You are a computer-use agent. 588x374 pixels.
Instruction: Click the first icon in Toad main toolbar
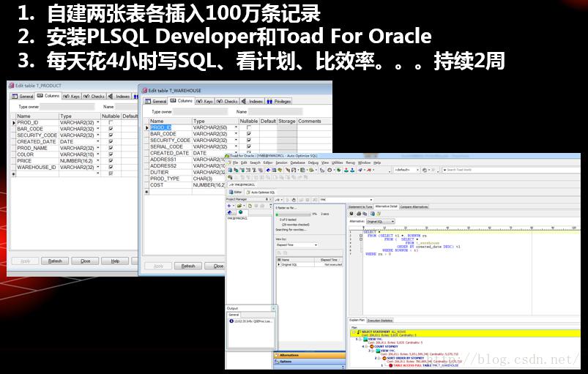[x=230, y=170]
